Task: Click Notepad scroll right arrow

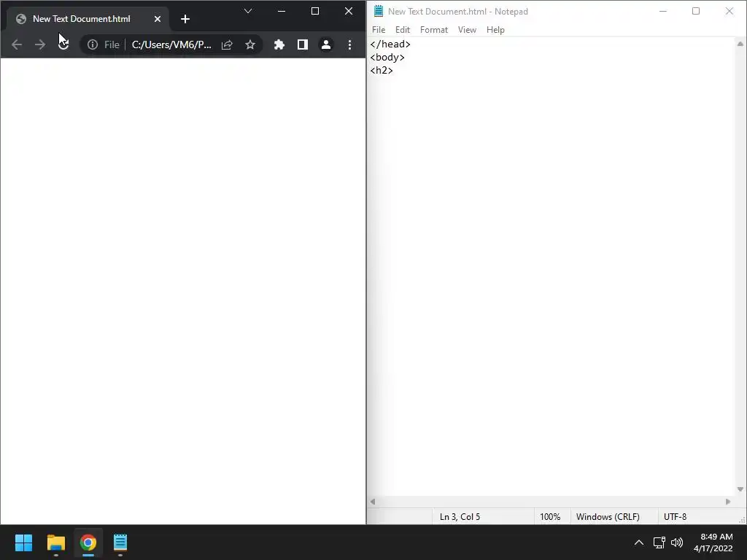Action: pos(727,502)
